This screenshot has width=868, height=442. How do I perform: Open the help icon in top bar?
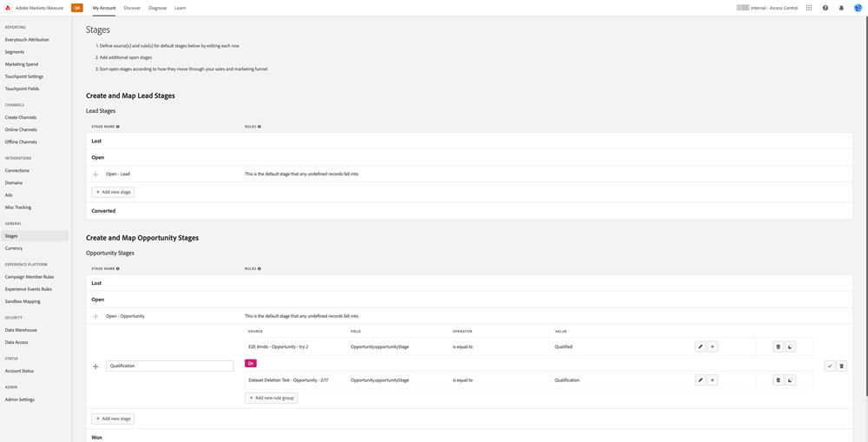point(825,8)
